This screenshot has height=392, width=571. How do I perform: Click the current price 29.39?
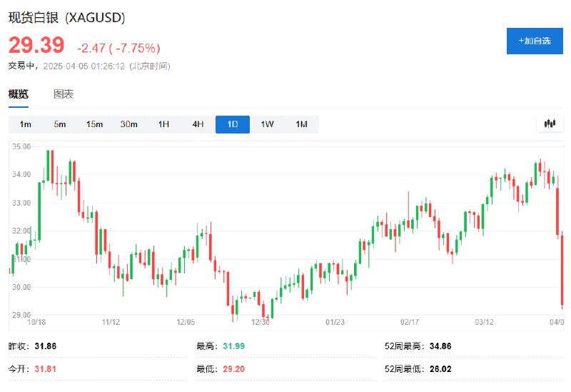[36, 45]
